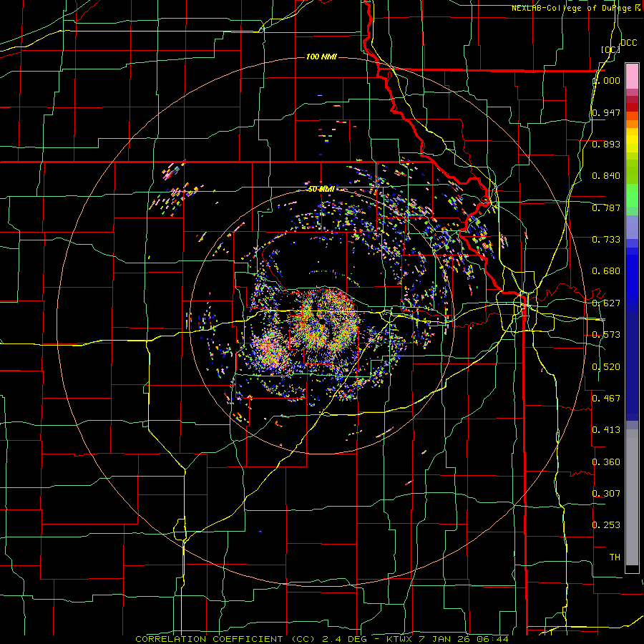Select the 0.467 scale value
The width and height of the screenshot is (644, 644).
tap(606, 398)
